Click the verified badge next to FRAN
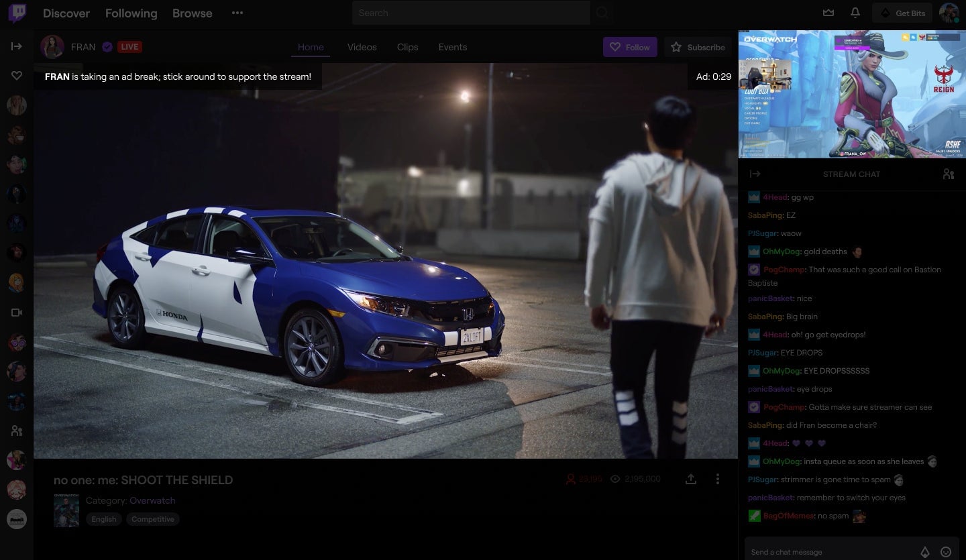The width and height of the screenshot is (966, 560). [107, 47]
